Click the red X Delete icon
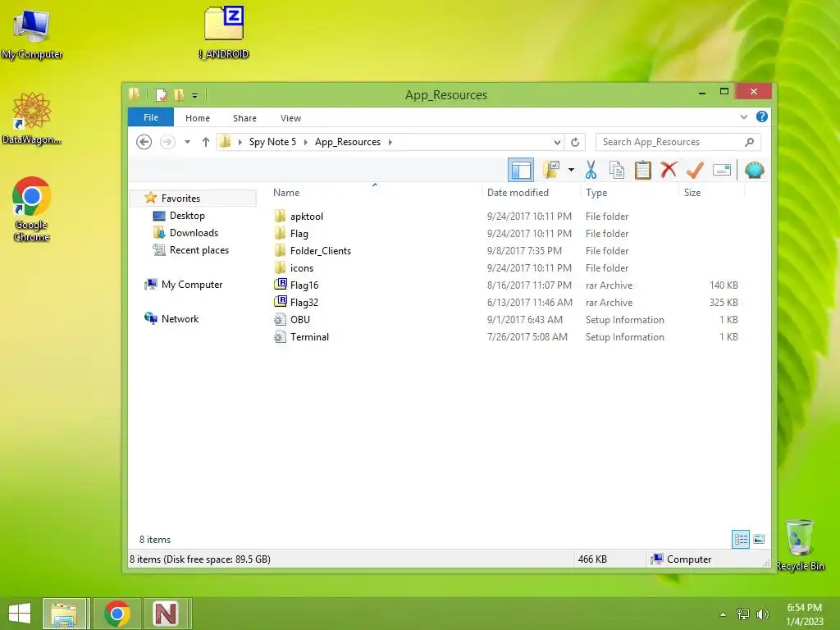The height and width of the screenshot is (630, 840). [x=669, y=171]
